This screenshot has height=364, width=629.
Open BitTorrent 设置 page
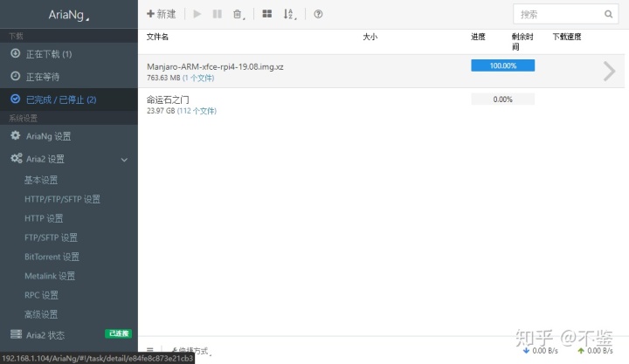pos(52,257)
